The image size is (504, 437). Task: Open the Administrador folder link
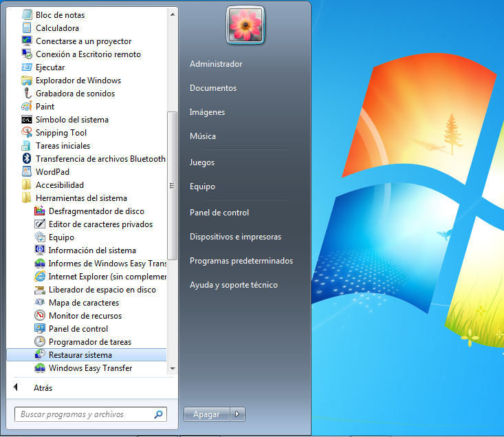[x=216, y=64]
